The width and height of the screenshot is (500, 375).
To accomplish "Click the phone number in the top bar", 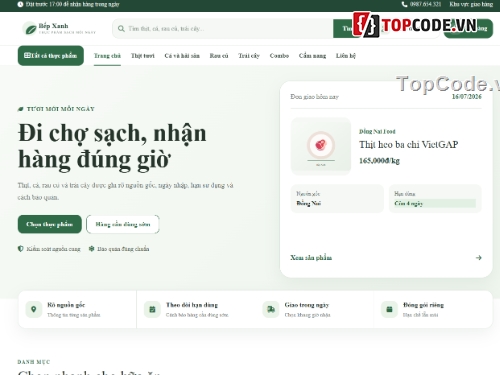I will [425, 4].
